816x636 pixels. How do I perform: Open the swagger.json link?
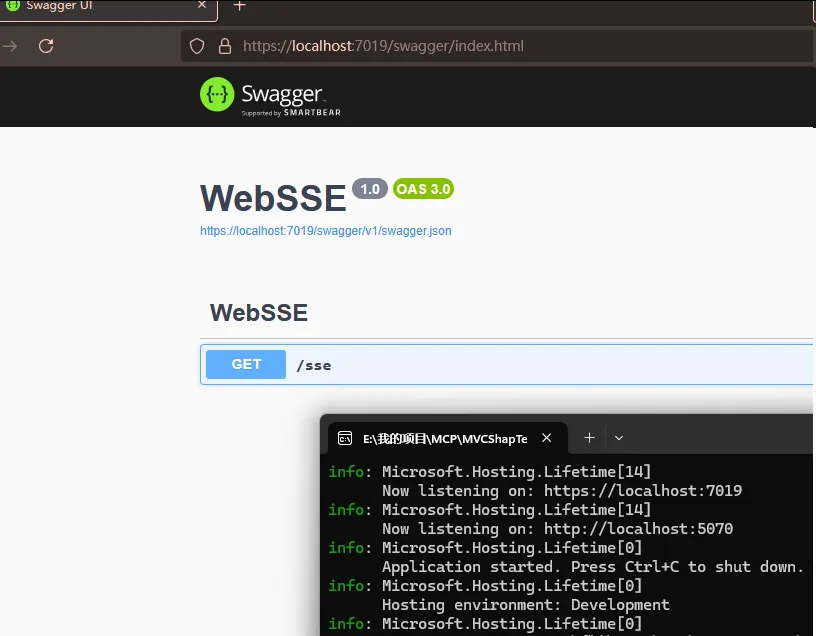(326, 231)
